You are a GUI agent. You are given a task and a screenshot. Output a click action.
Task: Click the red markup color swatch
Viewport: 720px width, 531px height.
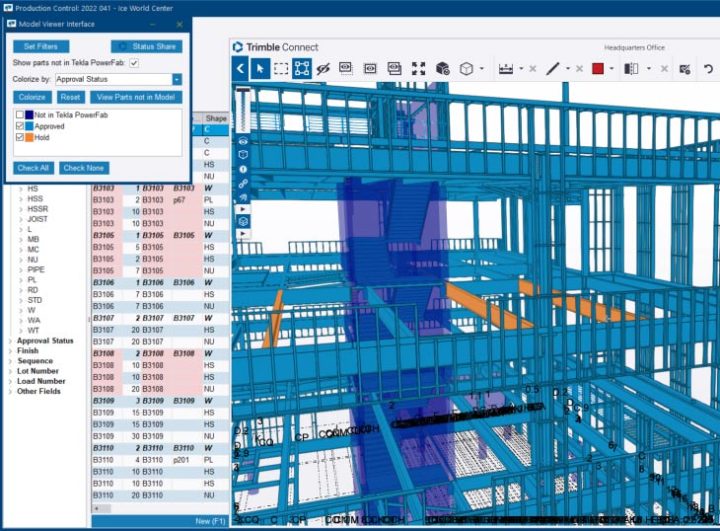598,69
